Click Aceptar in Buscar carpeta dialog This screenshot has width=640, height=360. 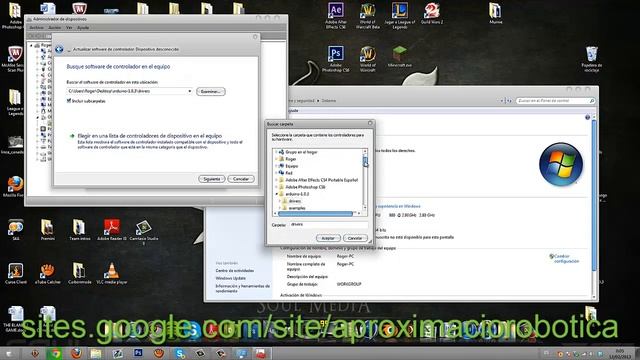click(x=328, y=238)
